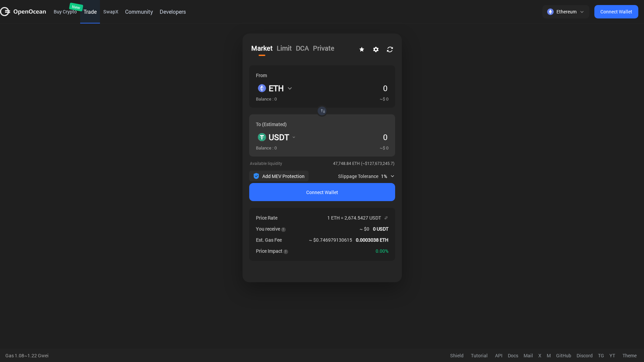Click the From Balance : 0 text
Image resolution: width=644 pixels, height=362 pixels.
[266, 99]
